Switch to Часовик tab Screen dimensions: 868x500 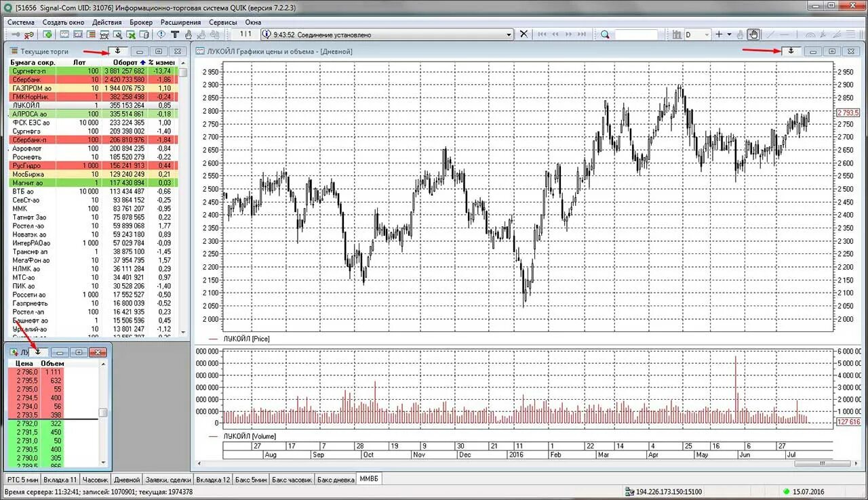96,480
